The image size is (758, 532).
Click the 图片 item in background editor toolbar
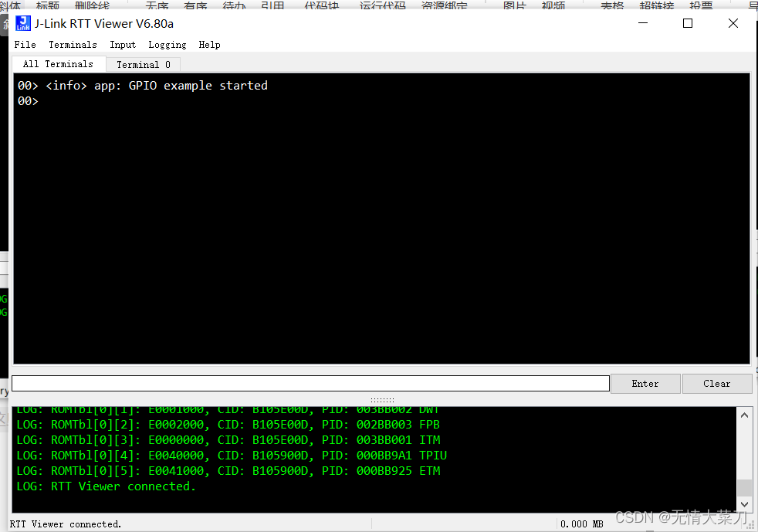pos(514,5)
